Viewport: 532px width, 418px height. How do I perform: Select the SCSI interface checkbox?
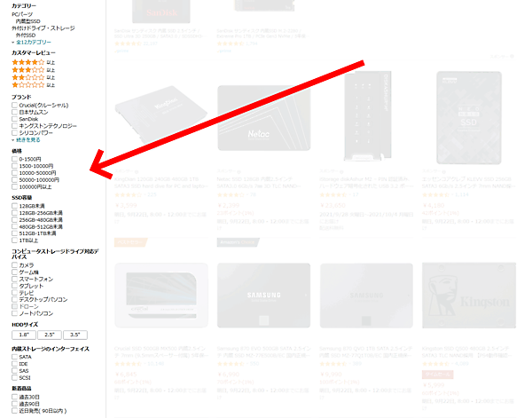click(x=14, y=377)
